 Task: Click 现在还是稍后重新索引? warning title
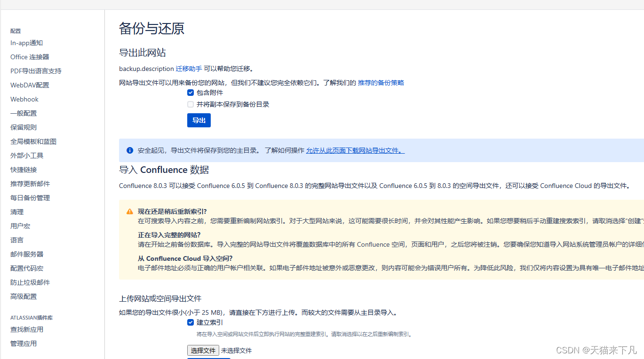172,211
